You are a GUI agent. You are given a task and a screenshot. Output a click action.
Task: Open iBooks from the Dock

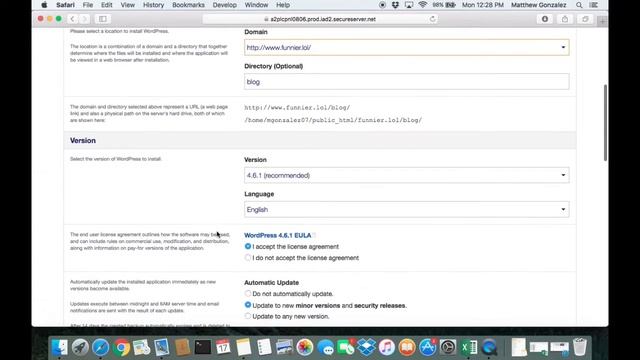coord(407,347)
